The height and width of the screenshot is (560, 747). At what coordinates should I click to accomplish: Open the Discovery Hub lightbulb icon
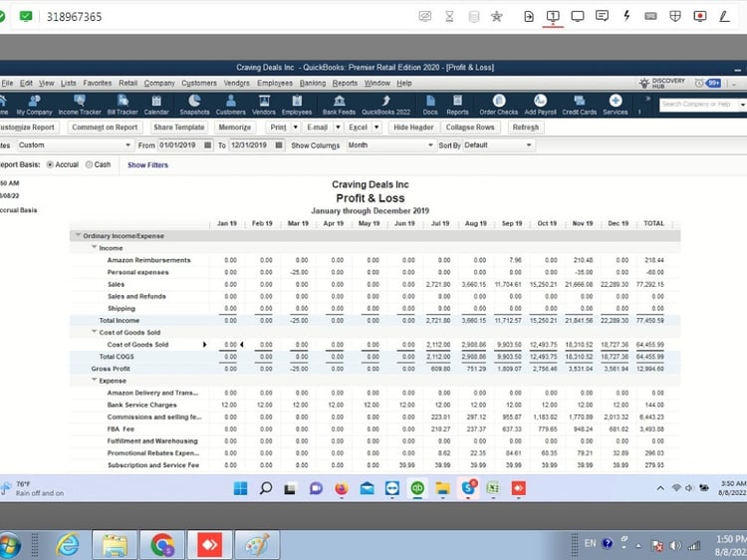click(x=644, y=84)
